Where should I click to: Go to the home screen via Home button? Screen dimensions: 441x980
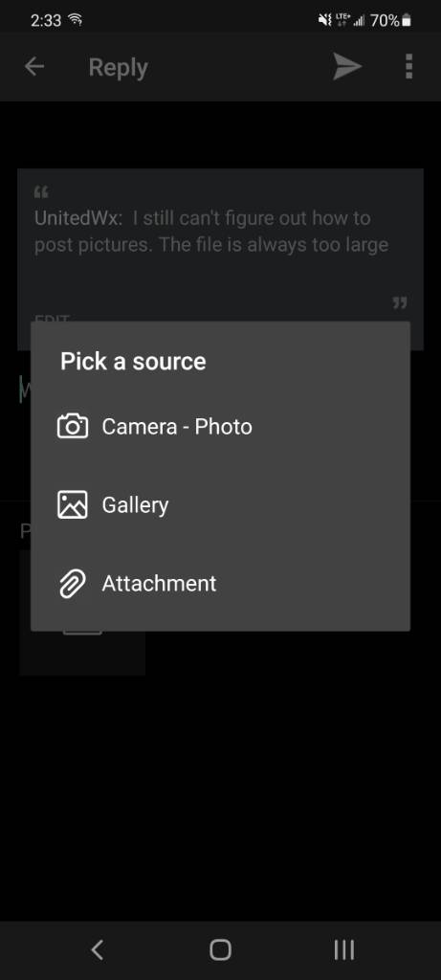[x=220, y=949]
